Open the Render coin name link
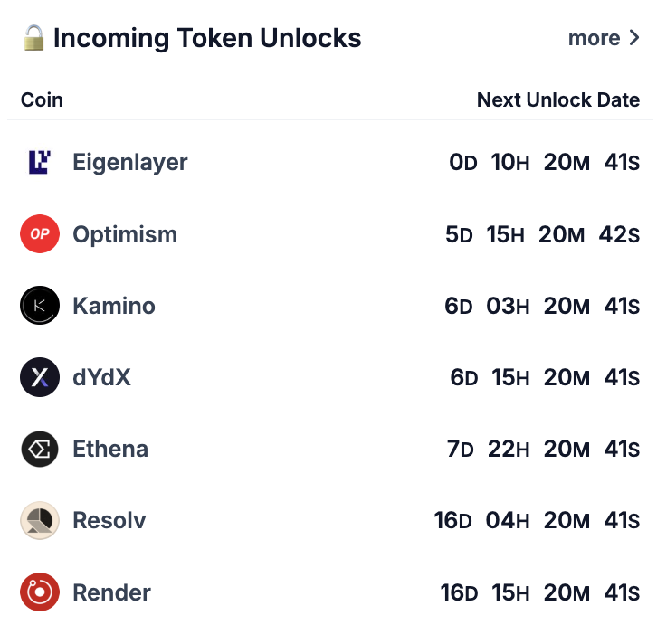 pyautogui.click(x=112, y=592)
